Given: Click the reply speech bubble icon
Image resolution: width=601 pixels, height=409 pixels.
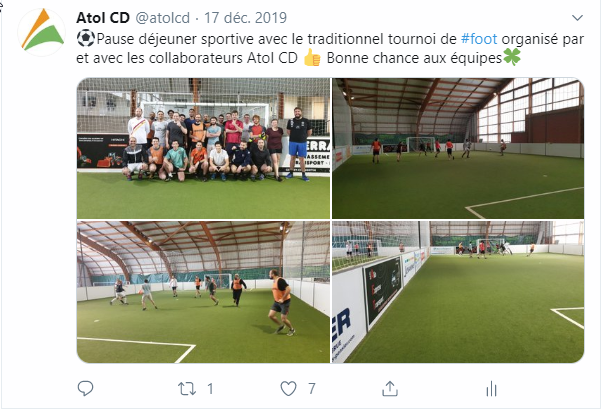Looking at the screenshot, I should (x=85, y=388).
